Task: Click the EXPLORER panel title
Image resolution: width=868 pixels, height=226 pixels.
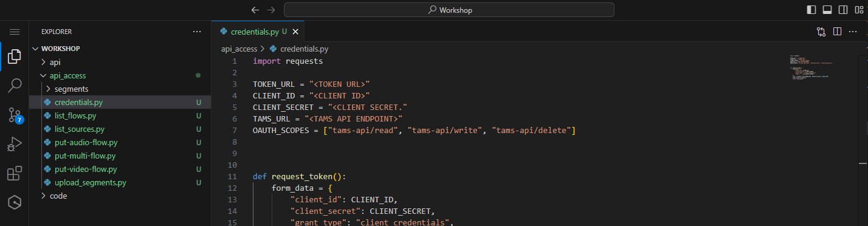Action: coord(57,32)
